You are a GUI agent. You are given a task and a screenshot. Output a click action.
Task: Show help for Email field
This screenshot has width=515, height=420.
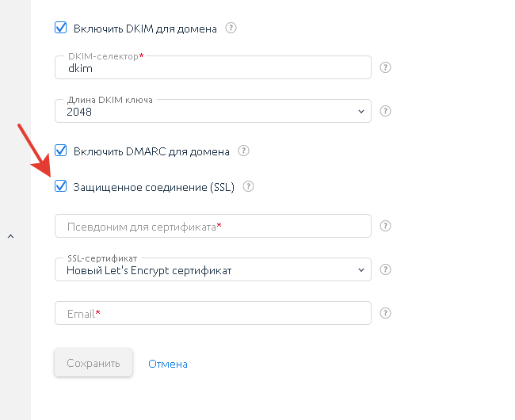coord(385,313)
